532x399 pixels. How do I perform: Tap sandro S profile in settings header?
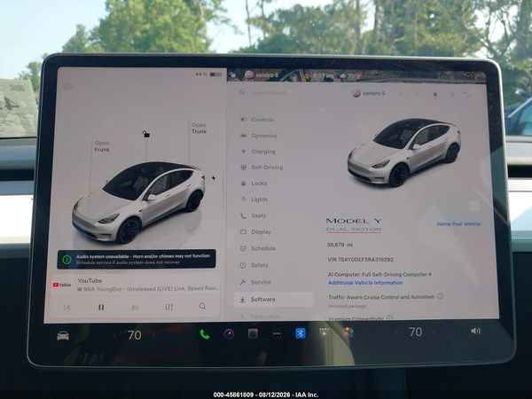tap(369, 93)
